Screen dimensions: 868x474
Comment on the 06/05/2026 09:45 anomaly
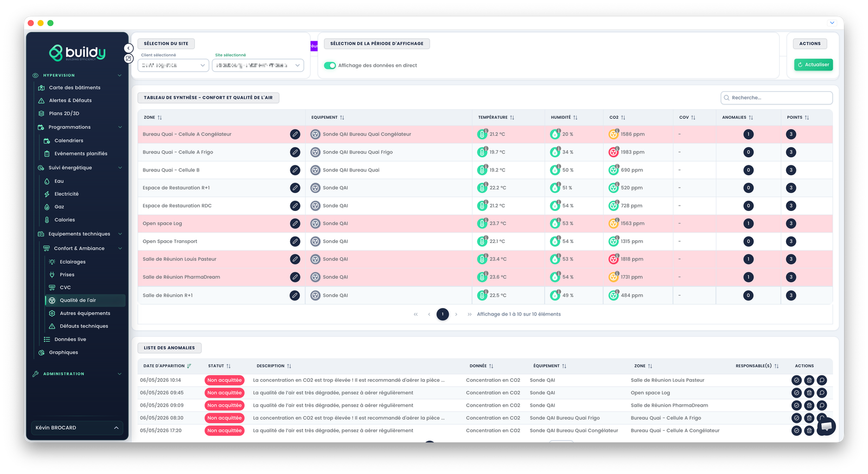[822, 393]
